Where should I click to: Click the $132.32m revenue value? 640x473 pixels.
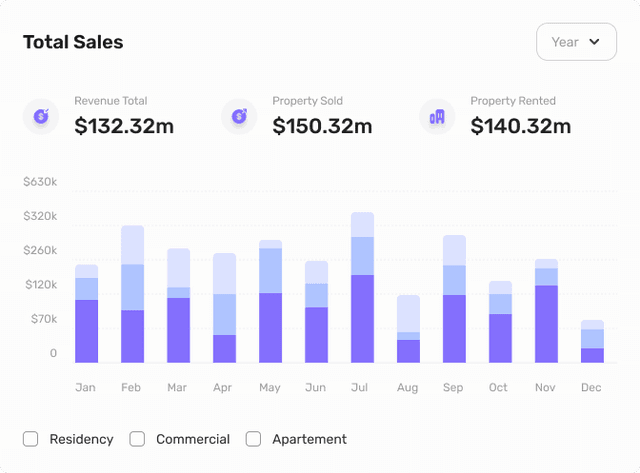pyautogui.click(x=124, y=126)
